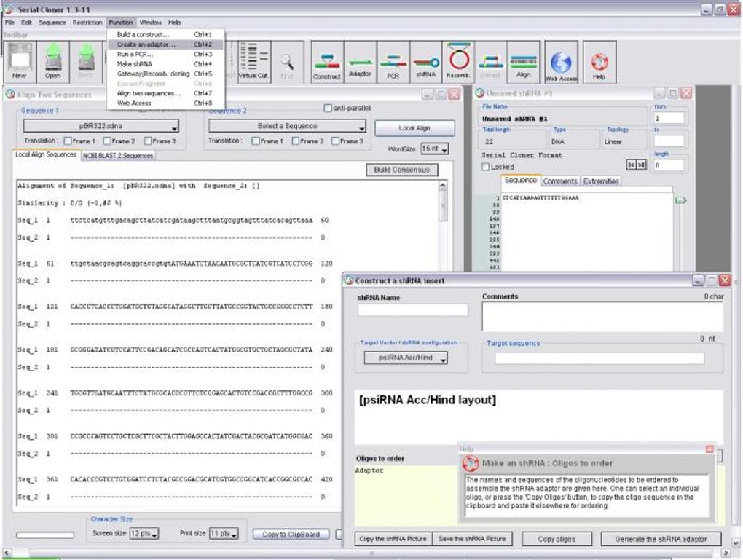Enable Frame 3 translation for Sequence 1
This screenshot has width=743, height=560.
[148, 141]
